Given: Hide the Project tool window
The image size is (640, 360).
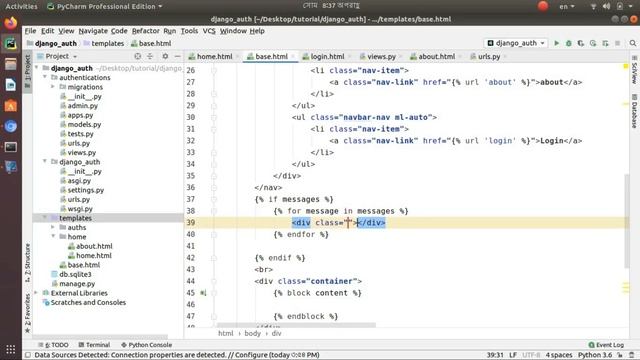Looking at the screenshot, I should [x=177, y=56].
